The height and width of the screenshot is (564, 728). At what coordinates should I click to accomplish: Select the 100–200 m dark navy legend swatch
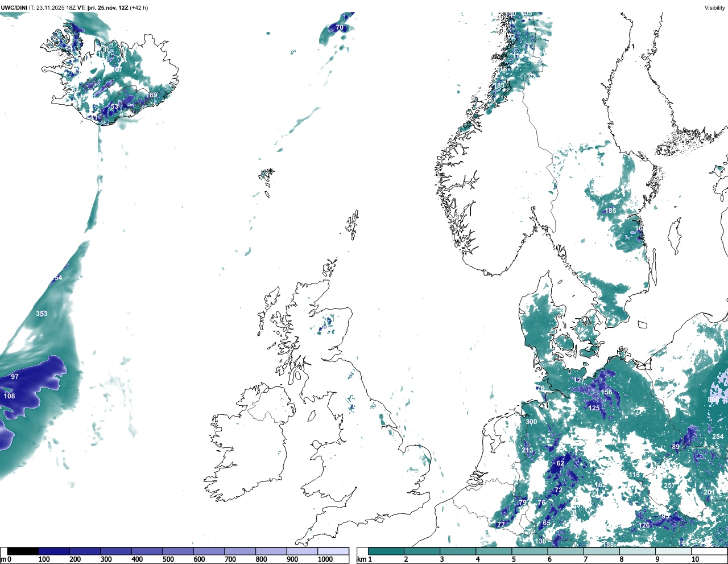54,551
